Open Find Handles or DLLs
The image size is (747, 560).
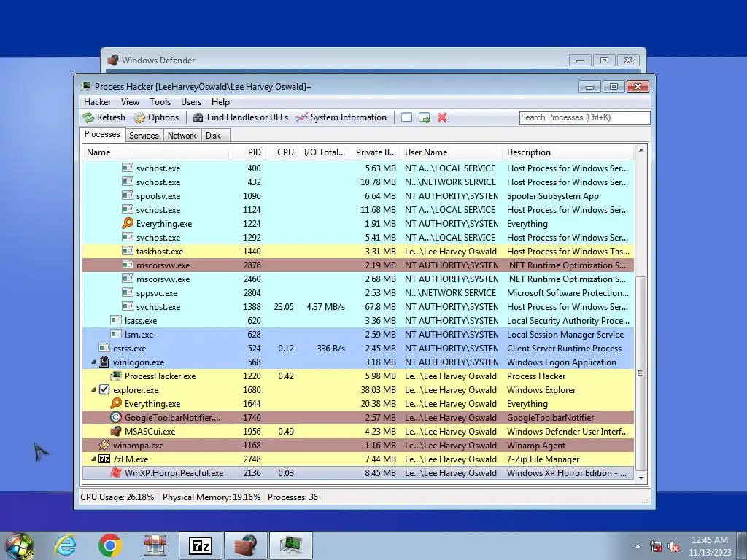click(241, 117)
